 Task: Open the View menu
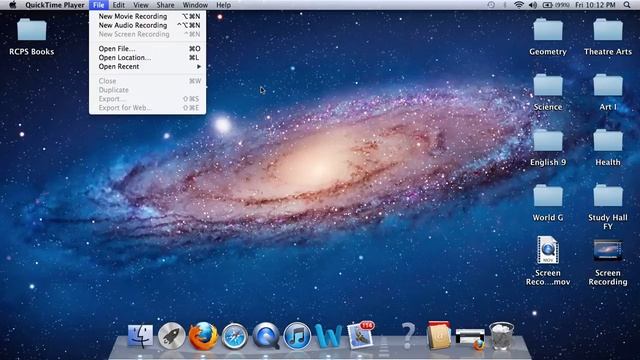(140, 5)
